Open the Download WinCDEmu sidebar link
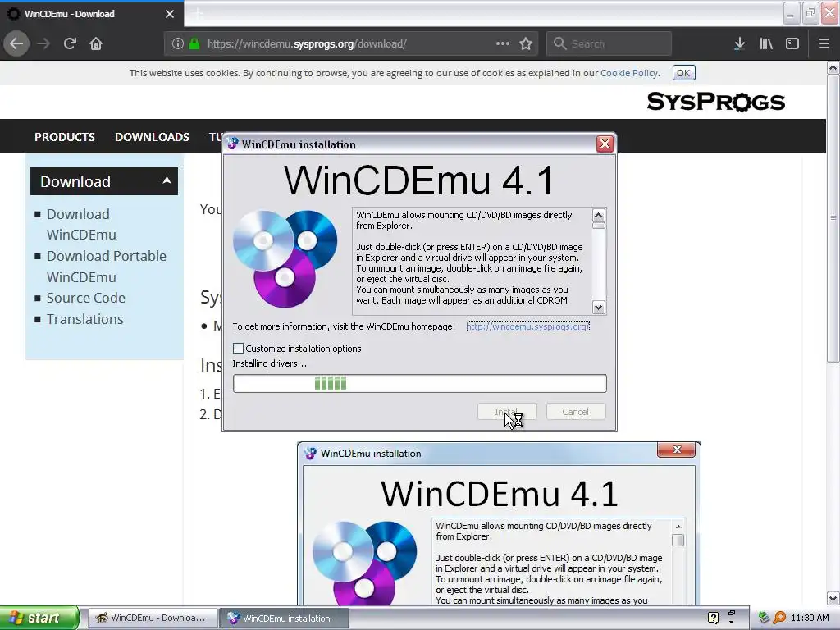 (x=81, y=225)
